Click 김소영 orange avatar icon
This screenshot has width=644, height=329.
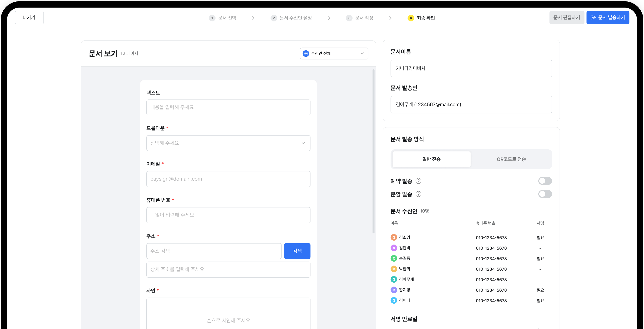click(x=393, y=237)
